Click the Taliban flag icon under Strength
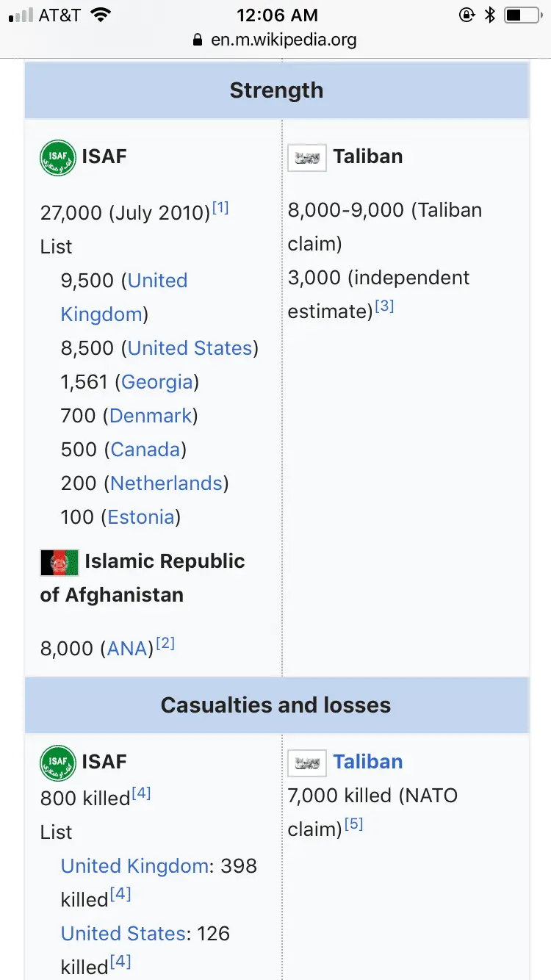Screen dimensions: 551x980 tap(307, 158)
